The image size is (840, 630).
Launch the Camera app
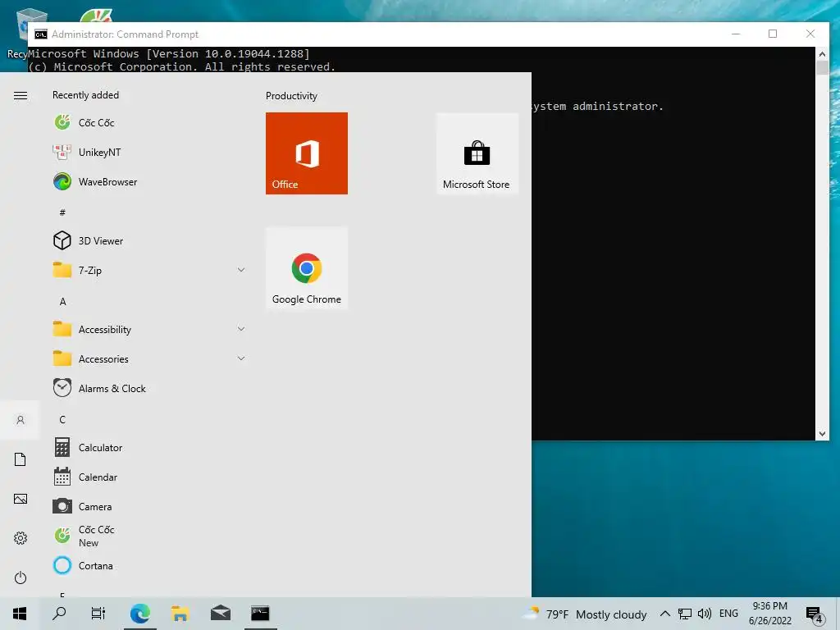point(150,506)
